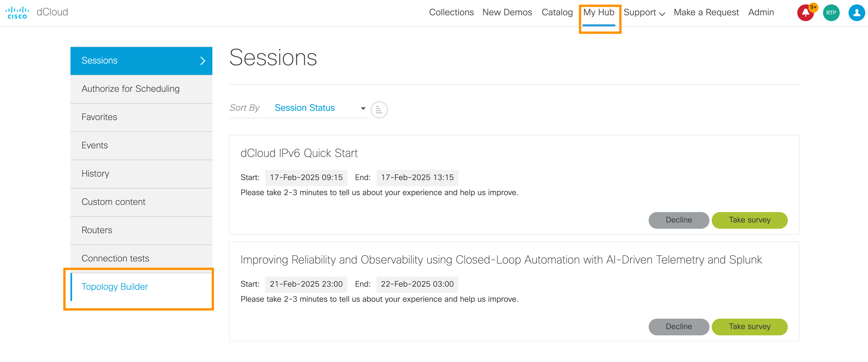This screenshot has width=868, height=362.
Task: Click the Sessions chevron arrow
Action: tap(203, 61)
